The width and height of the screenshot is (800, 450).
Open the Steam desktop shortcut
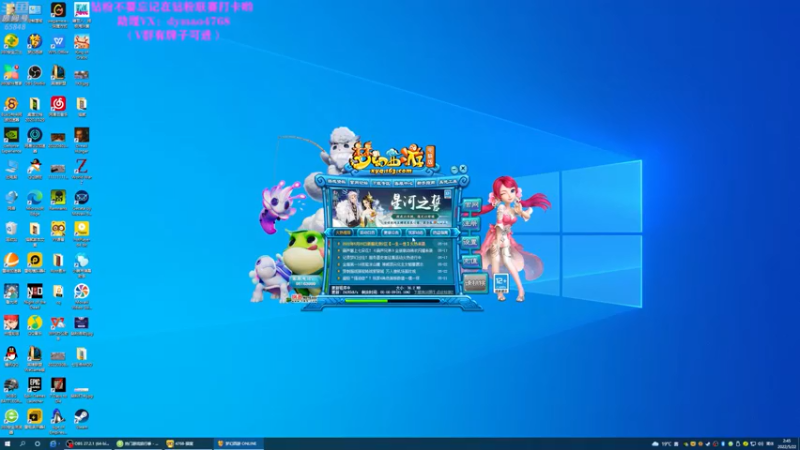point(82,419)
